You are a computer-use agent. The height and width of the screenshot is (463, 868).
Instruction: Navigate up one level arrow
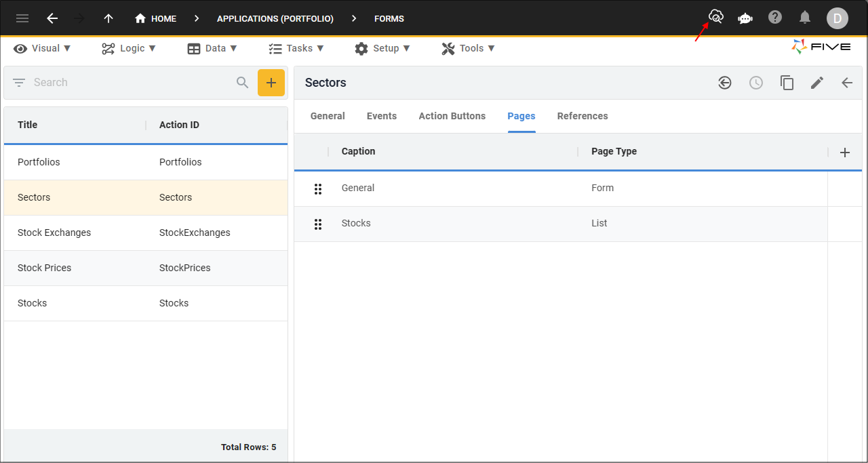[x=108, y=18]
